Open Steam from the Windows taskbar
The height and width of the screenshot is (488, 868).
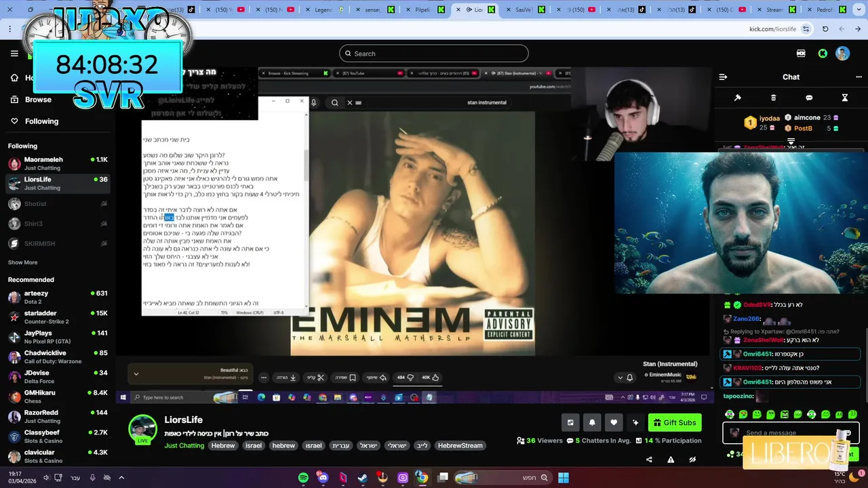(x=363, y=478)
